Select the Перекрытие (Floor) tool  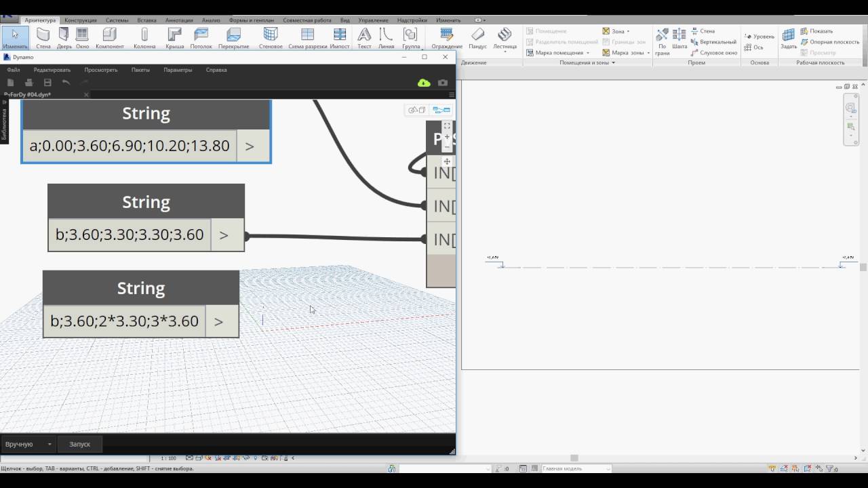pyautogui.click(x=233, y=38)
